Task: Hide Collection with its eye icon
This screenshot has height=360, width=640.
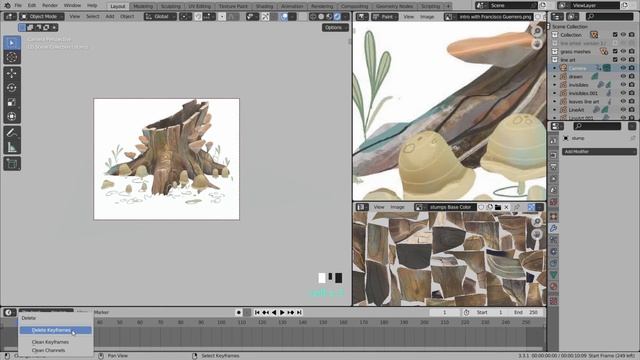Action: 623,35
